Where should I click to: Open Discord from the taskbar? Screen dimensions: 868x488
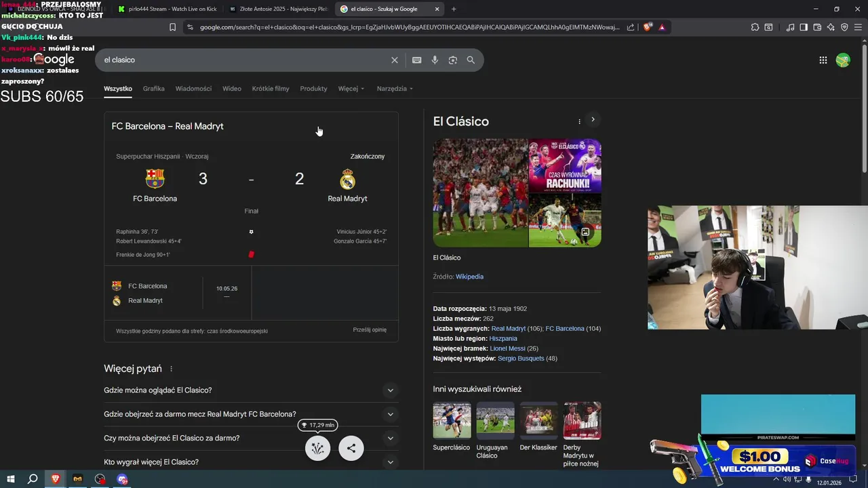click(x=122, y=479)
